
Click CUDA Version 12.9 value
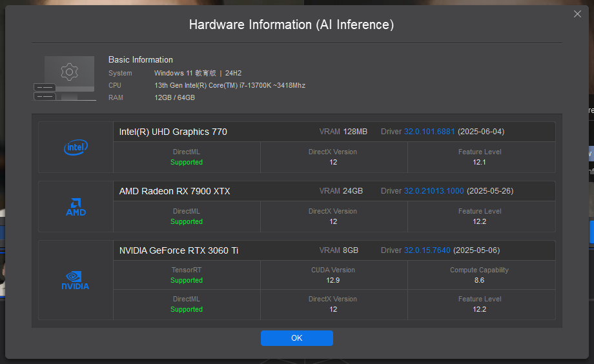(333, 280)
